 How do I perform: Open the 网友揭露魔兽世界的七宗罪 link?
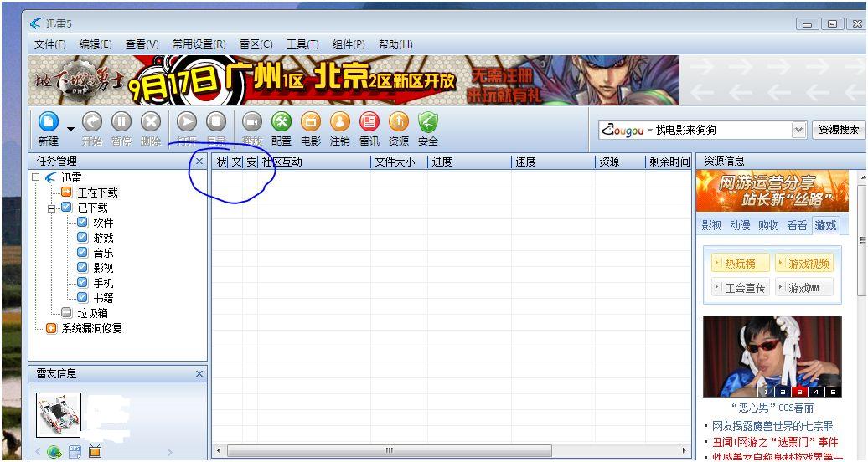point(772,426)
